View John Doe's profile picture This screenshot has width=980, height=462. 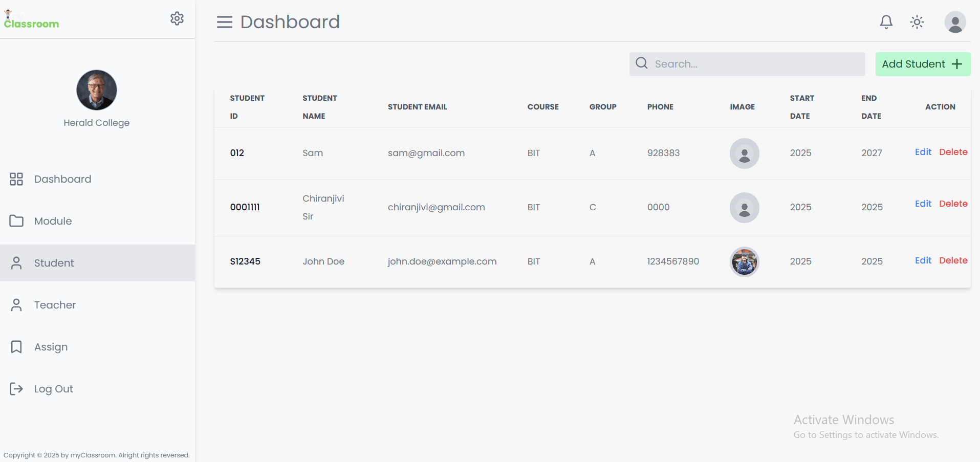point(744,261)
